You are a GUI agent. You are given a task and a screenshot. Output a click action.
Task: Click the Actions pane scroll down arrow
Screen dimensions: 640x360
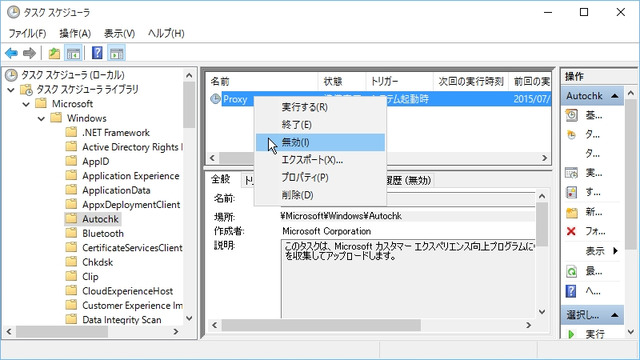pos(631,332)
